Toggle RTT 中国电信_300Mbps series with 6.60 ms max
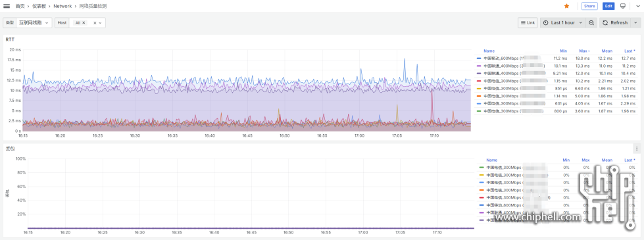This screenshot has width=644, height=240. [x=514, y=88]
